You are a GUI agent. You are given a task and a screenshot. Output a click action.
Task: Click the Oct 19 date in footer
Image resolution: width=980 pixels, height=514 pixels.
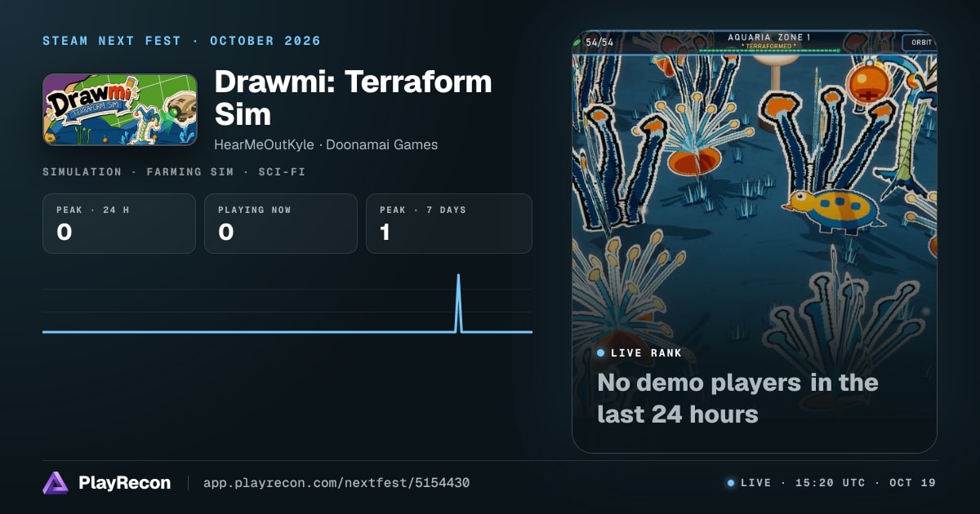coord(912,483)
